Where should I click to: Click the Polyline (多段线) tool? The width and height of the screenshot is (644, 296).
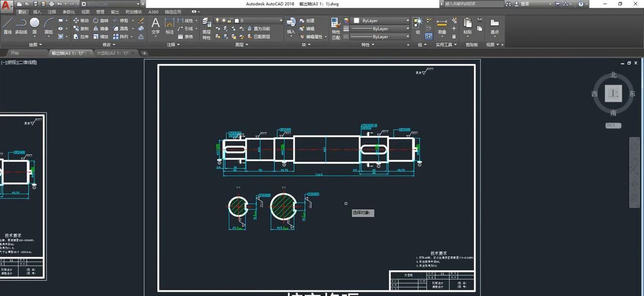(x=21, y=25)
